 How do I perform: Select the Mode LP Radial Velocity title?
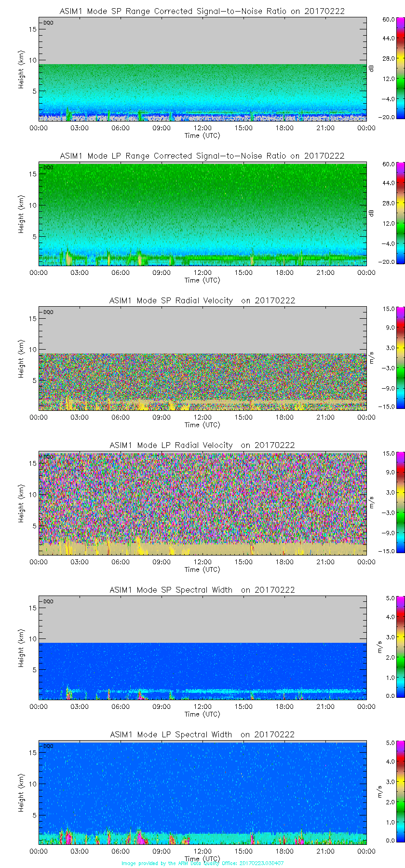point(202,445)
